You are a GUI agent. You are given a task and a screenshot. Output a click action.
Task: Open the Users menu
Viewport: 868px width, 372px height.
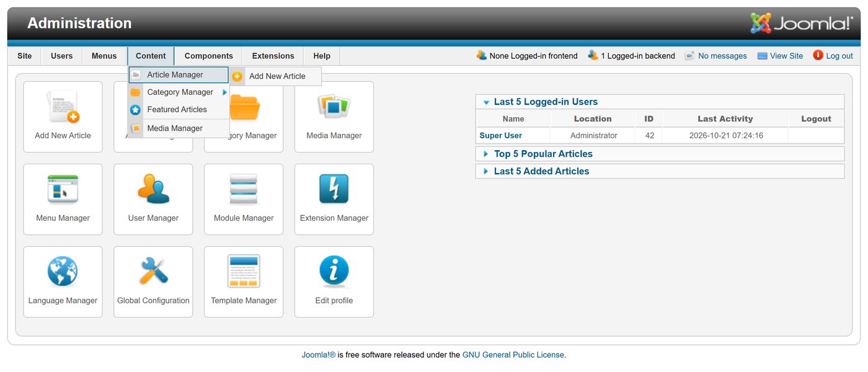[x=62, y=56]
